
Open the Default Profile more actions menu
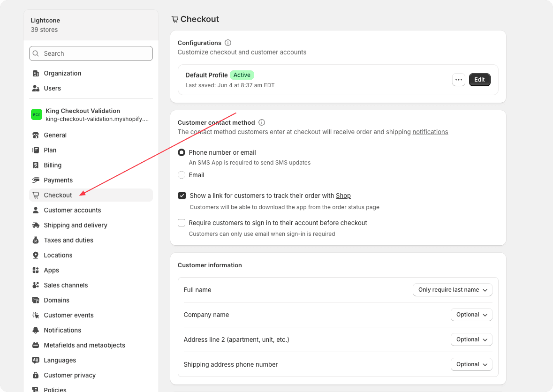click(459, 80)
